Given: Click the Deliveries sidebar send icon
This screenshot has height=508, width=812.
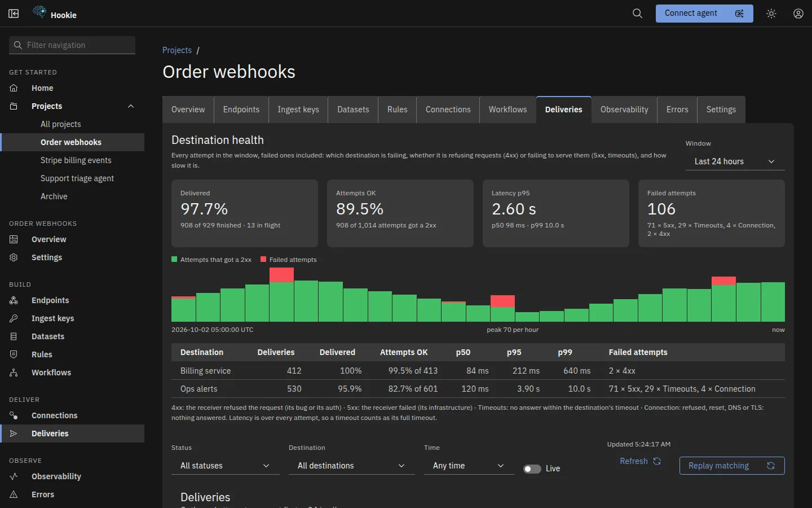Looking at the screenshot, I should tap(14, 433).
